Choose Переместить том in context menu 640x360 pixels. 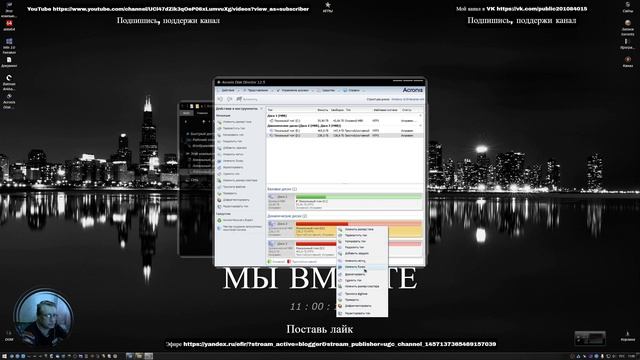click(362, 236)
